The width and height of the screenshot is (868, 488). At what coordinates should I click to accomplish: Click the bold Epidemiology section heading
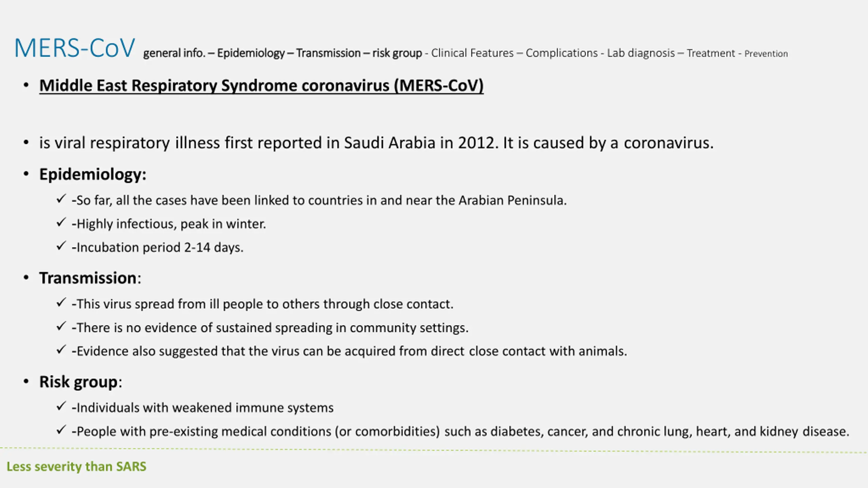[x=93, y=175]
